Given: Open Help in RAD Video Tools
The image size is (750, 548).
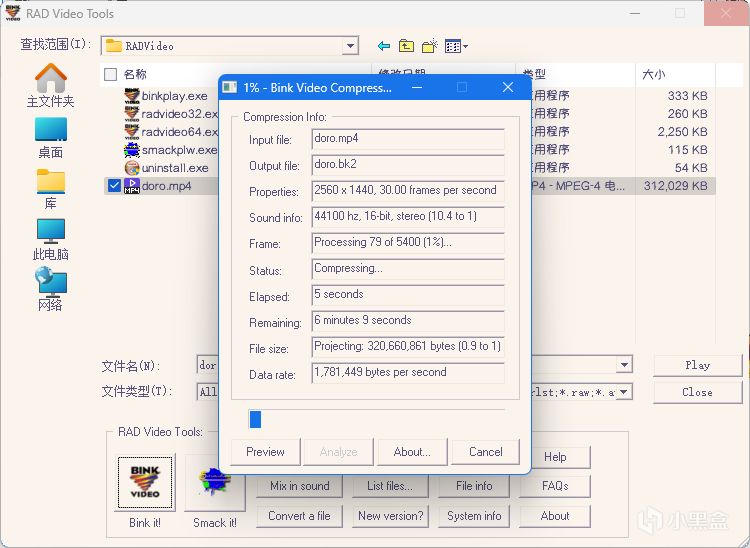Looking at the screenshot, I should [x=555, y=457].
